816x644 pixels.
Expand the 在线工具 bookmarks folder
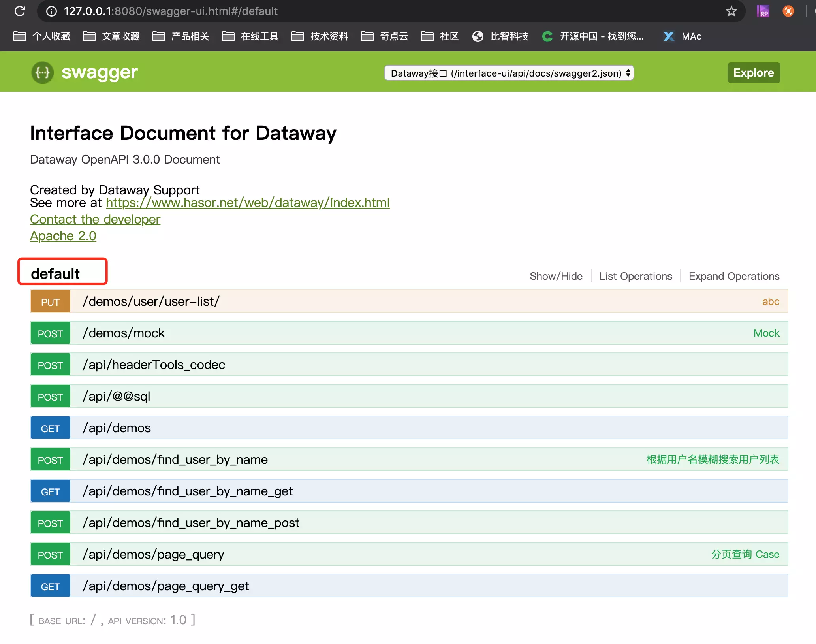pos(250,36)
